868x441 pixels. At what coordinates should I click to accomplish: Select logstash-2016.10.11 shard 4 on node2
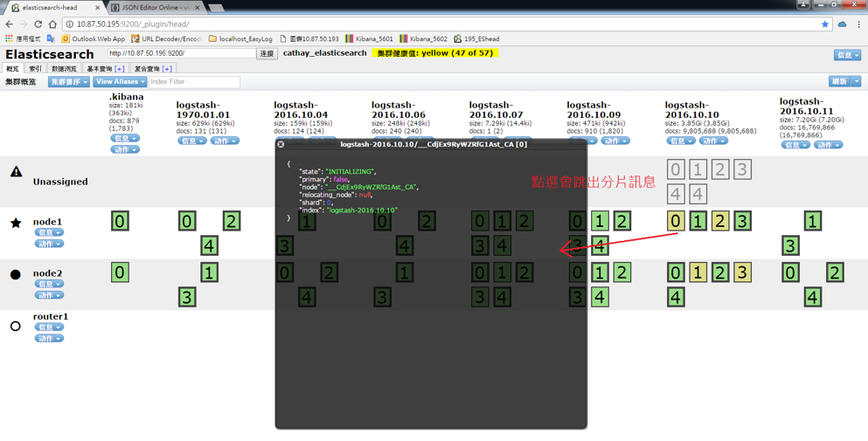point(812,297)
